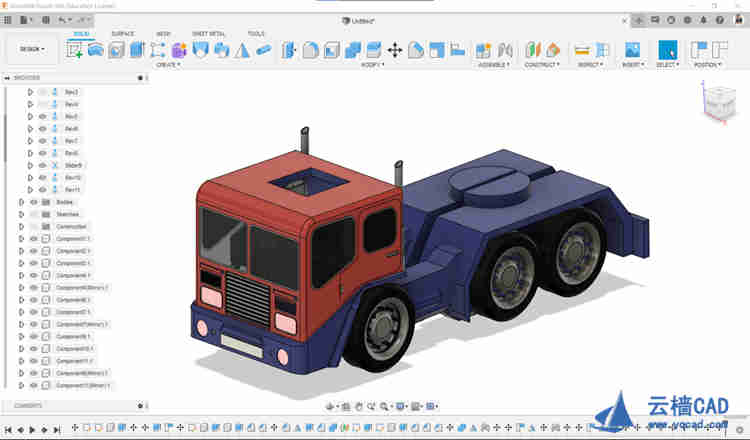This screenshot has height=440, width=750.
Task: Open the notifications bell icon
Action: [703, 20]
